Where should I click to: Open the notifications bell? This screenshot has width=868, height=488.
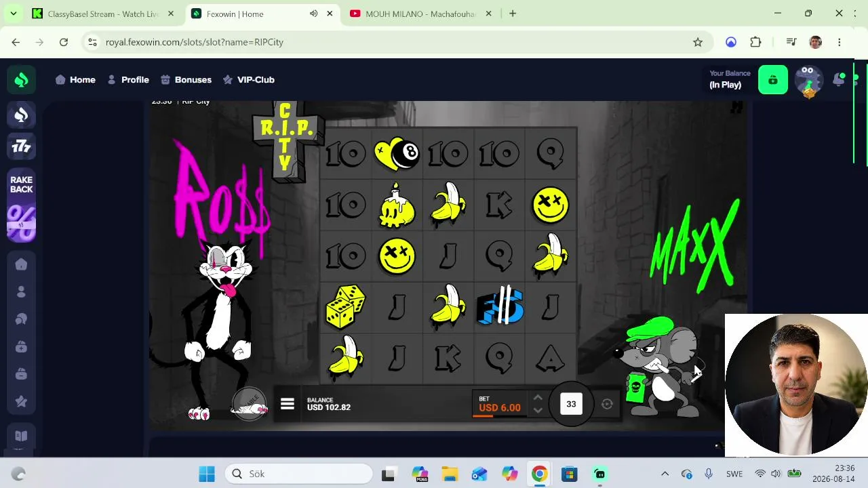pos(840,80)
